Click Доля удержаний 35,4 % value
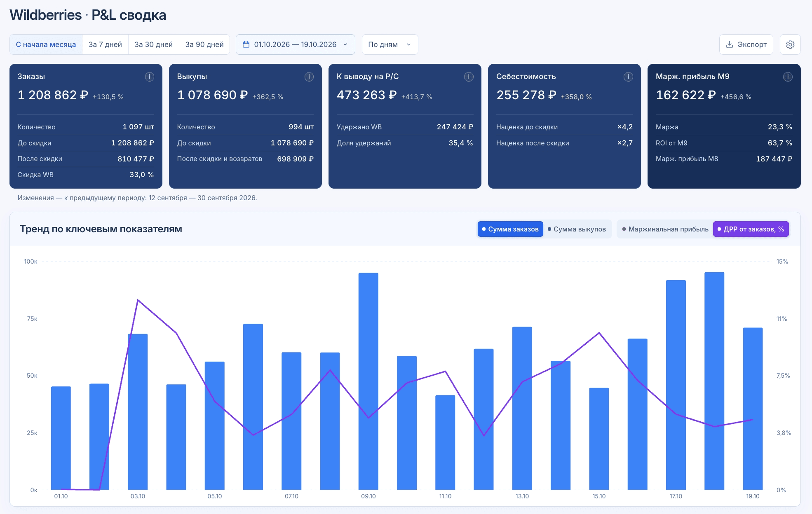 click(461, 143)
